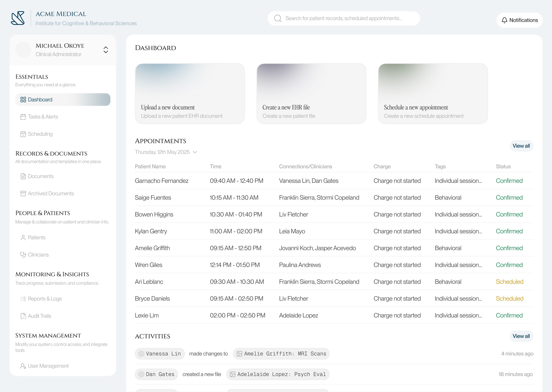Select the Schedule a new appointment card

point(432,94)
